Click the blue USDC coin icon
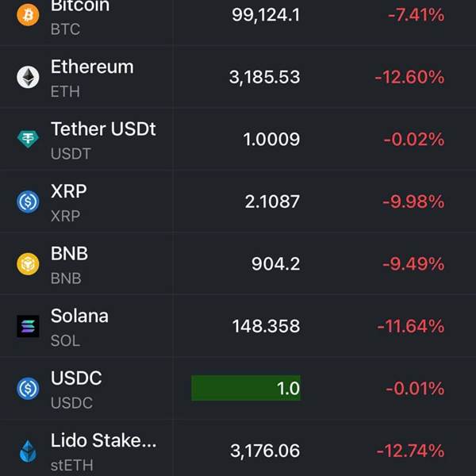476x476 pixels. [x=28, y=388]
